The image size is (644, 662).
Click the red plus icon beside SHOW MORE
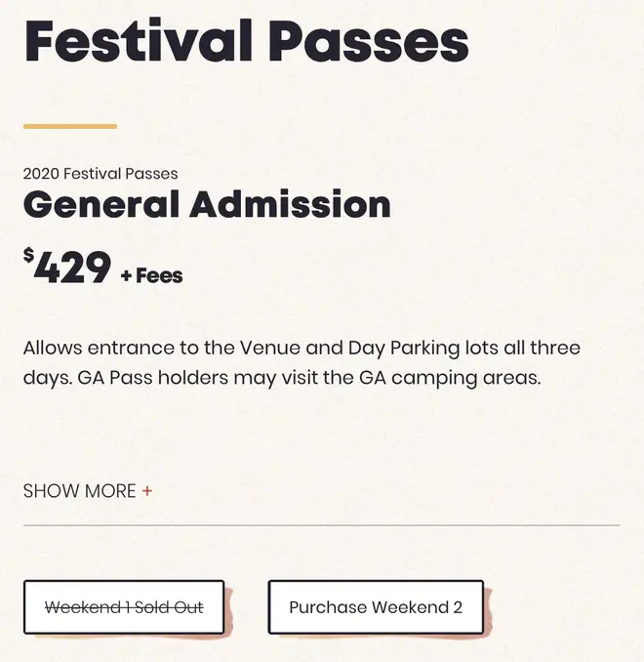pos(147,491)
